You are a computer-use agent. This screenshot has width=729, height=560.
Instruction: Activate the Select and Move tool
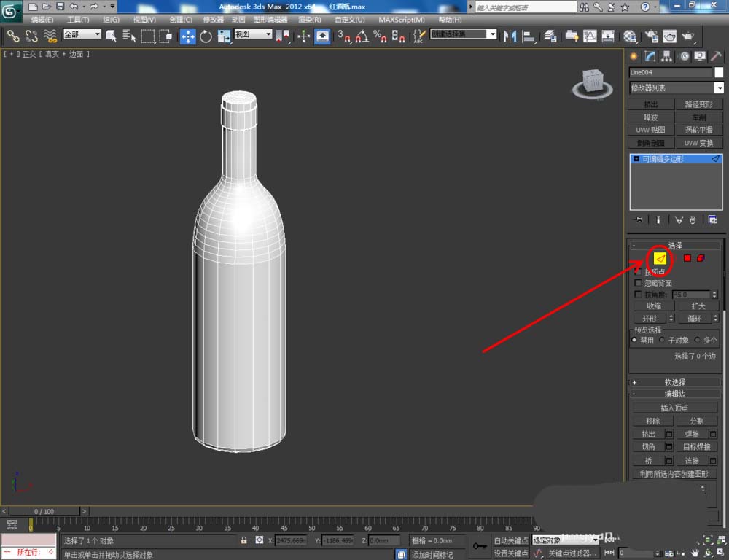click(x=187, y=36)
